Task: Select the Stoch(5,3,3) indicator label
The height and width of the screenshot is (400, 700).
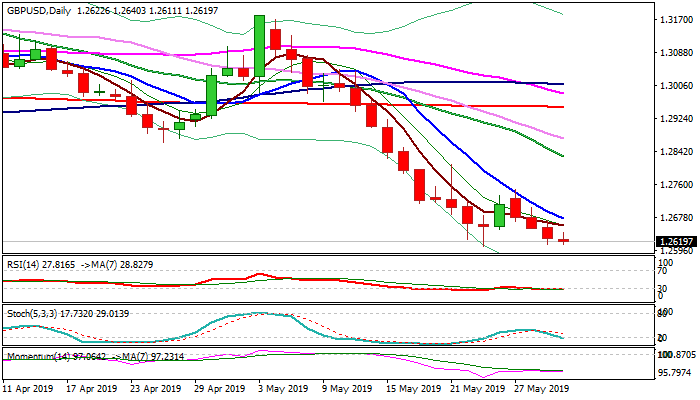Action: pos(31,313)
